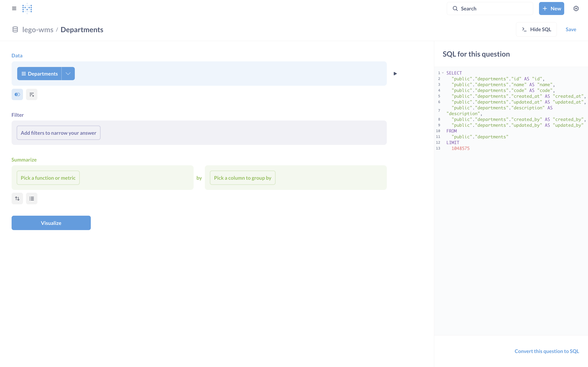Click the Metabase logo icon
This screenshot has width=588, height=367.
[27, 8]
